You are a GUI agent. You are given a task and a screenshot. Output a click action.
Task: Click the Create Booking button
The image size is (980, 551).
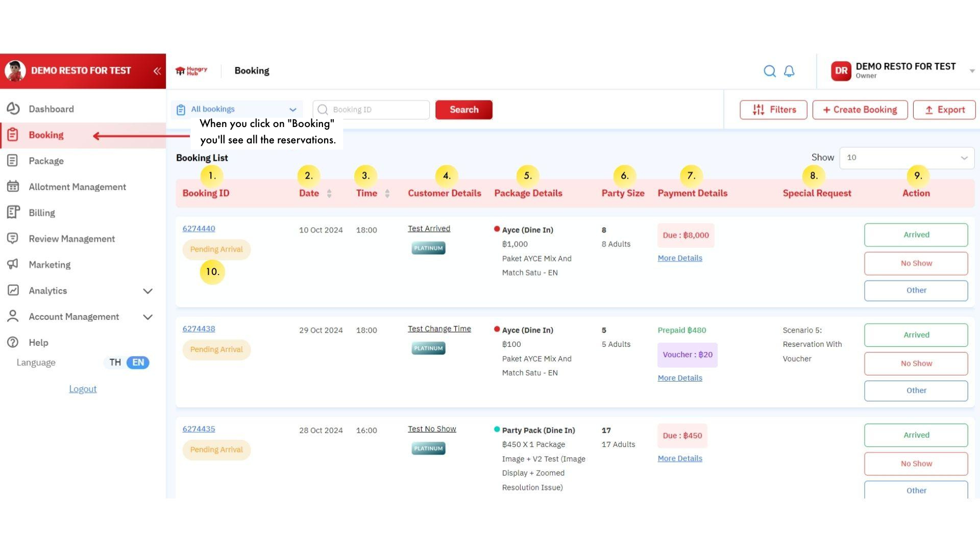[860, 110]
